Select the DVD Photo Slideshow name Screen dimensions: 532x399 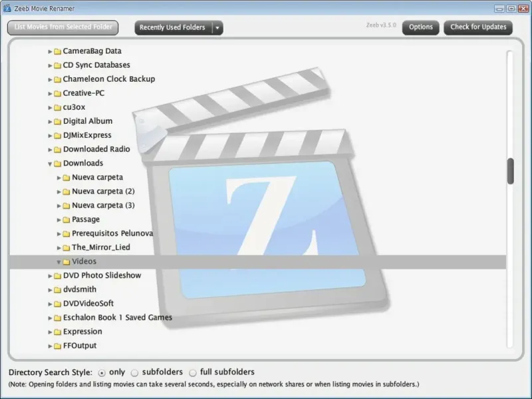[x=102, y=275]
